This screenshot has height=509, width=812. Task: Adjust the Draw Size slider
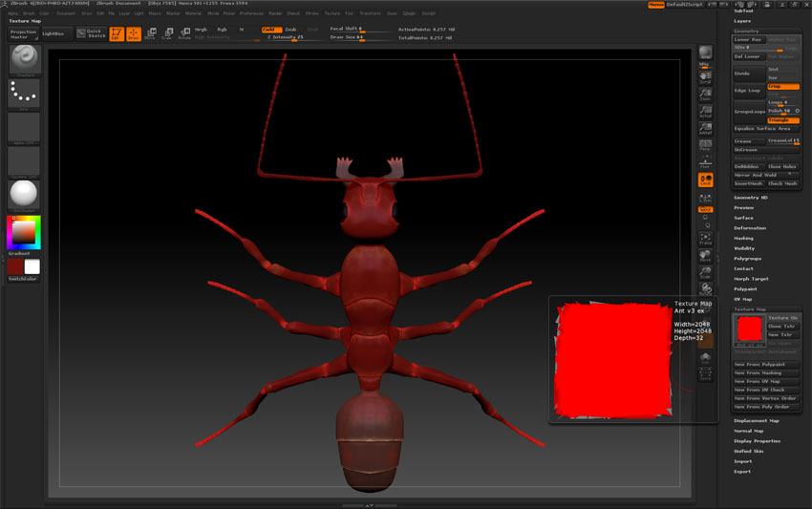(360, 37)
